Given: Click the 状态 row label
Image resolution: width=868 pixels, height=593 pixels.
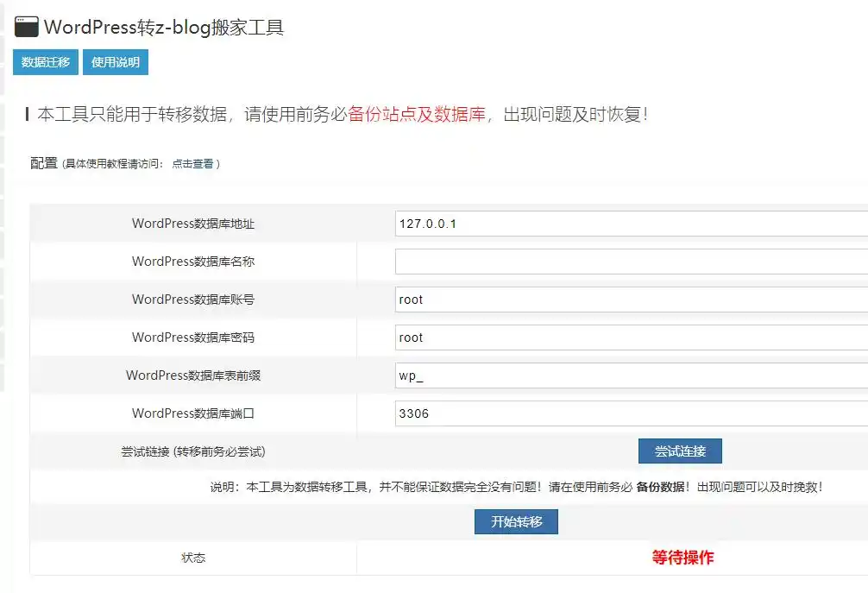Looking at the screenshot, I should pos(193,558).
